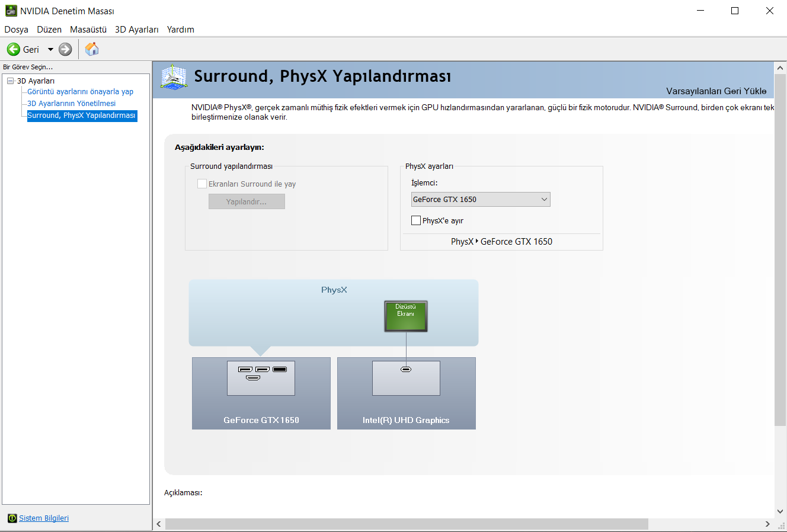This screenshot has width=787, height=532.
Task: Collapse the 3D Ayarları tree node
Action: 11,81
